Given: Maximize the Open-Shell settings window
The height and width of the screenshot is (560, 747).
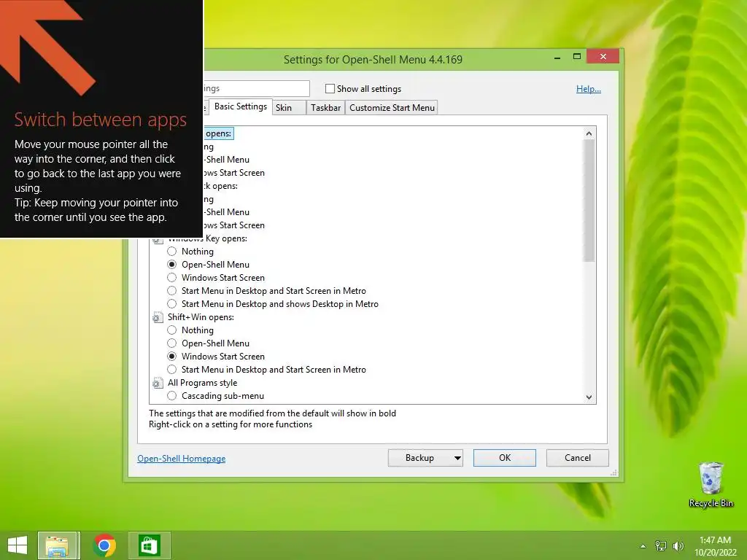Looking at the screenshot, I should click(577, 57).
